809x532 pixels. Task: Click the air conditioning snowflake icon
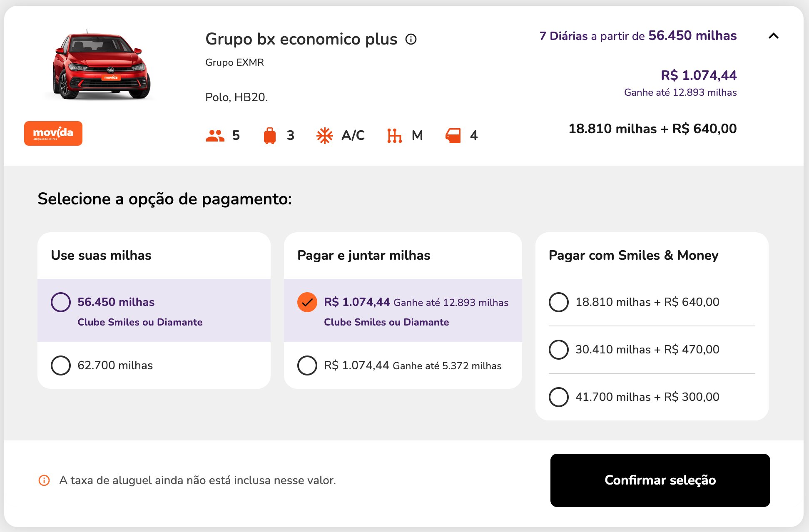click(325, 136)
